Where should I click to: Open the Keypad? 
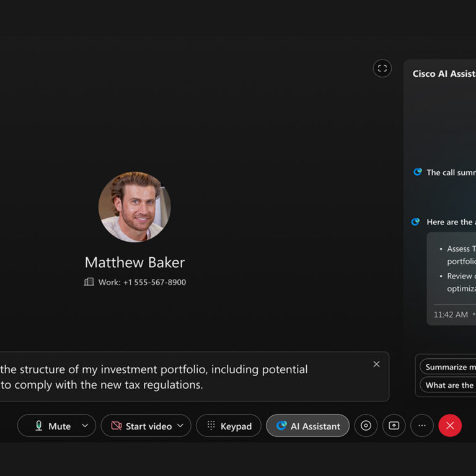pos(229,426)
